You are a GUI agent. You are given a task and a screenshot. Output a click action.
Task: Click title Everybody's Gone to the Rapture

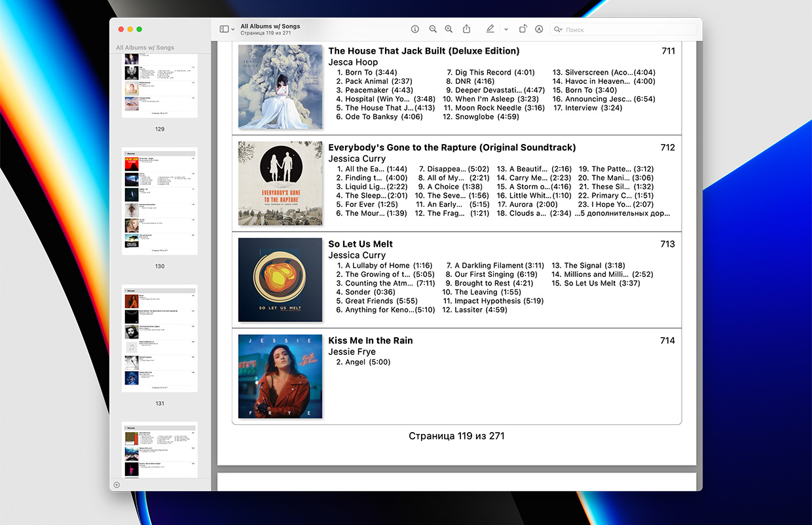pyautogui.click(x=452, y=147)
